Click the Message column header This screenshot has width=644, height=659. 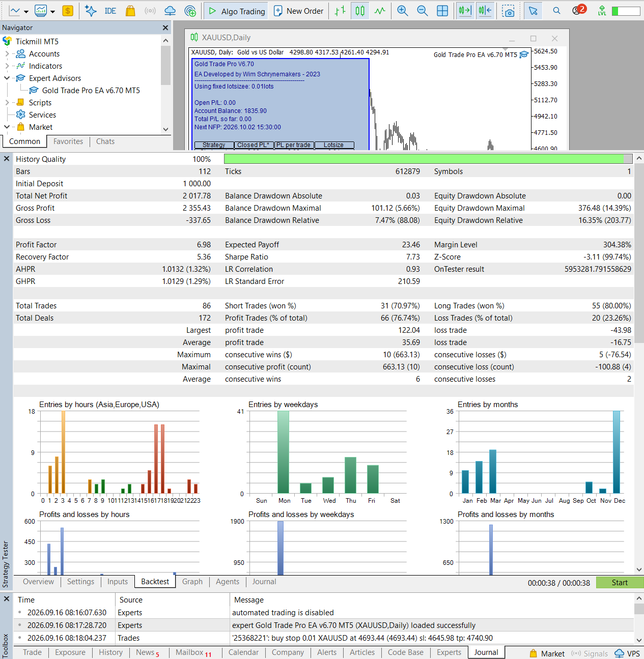pyautogui.click(x=249, y=600)
